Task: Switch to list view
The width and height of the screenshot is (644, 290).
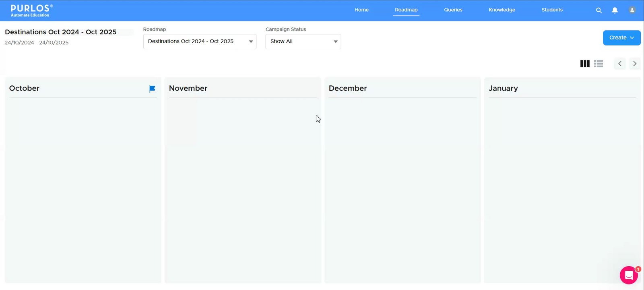Action: tap(599, 64)
